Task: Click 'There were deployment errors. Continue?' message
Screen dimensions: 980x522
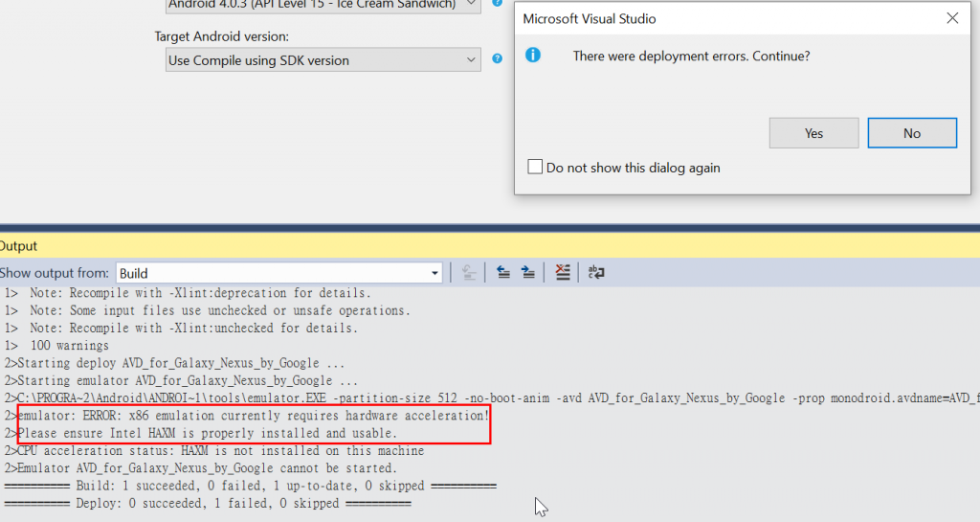Action: tap(691, 56)
